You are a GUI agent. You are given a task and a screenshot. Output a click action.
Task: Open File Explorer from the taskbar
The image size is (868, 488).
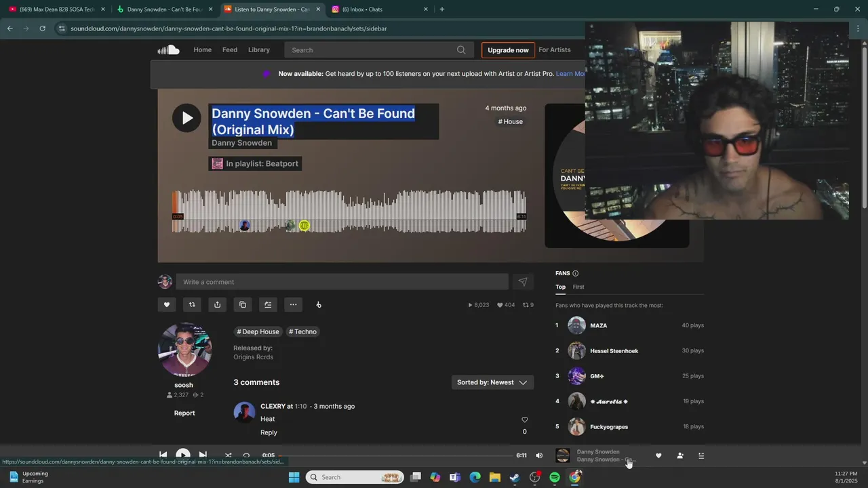pyautogui.click(x=495, y=477)
